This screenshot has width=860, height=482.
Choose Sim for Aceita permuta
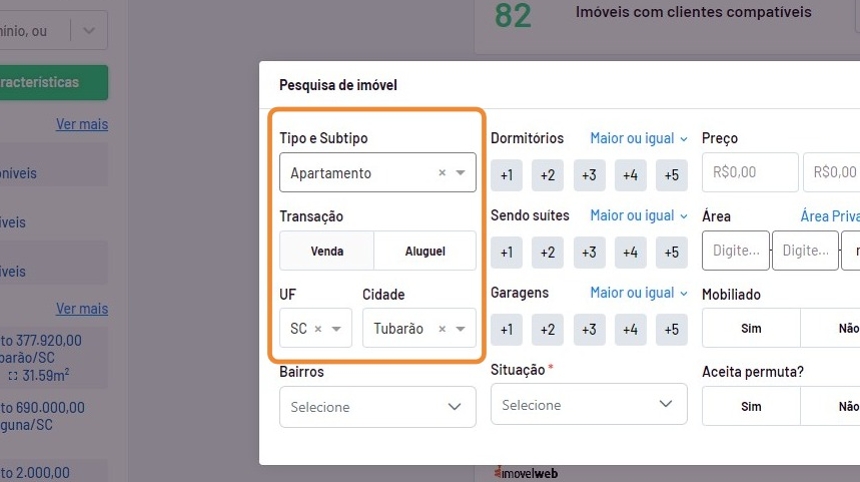[x=751, y=406]
